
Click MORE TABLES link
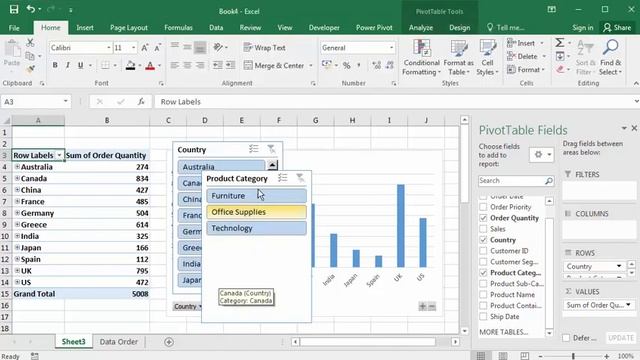[x=504, y=332]
